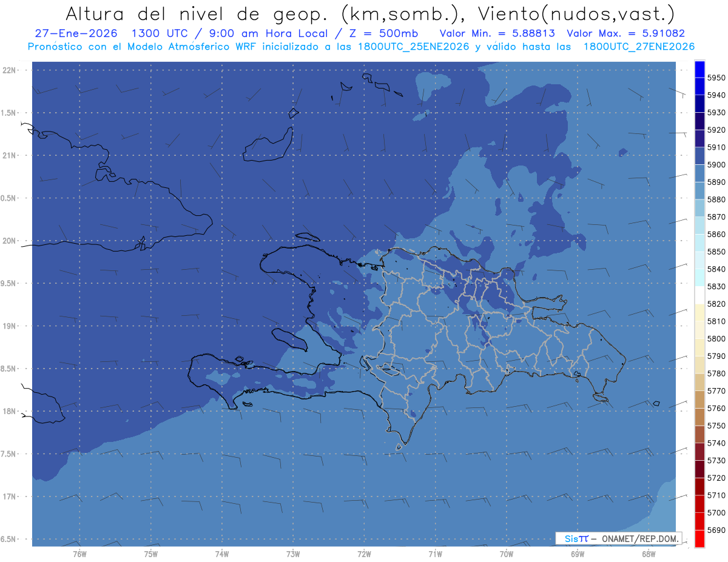The height and width of the screenshot is (562, 728).
Task: Click the '70W' longitude label
Action: click(507, 554)
